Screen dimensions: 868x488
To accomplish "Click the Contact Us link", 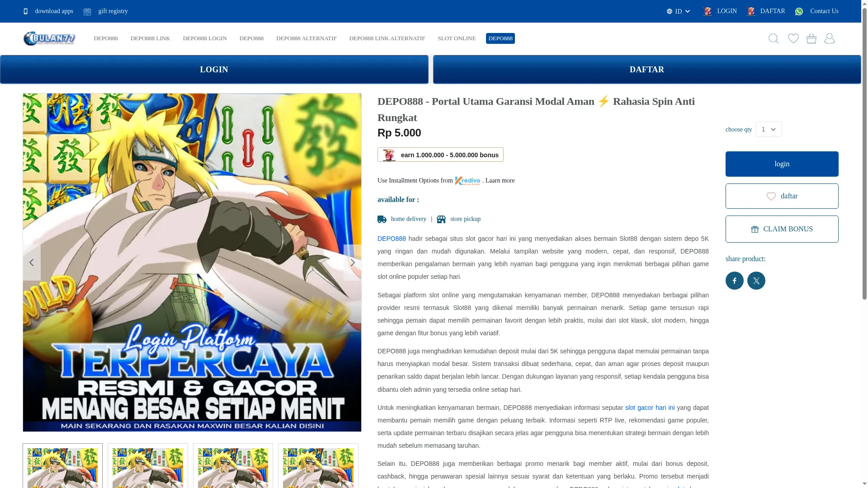I will [824, 11].
